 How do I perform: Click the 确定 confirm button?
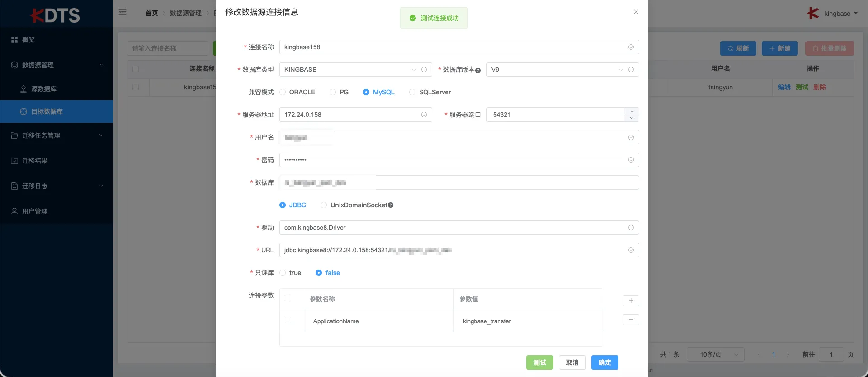point(604,363)
